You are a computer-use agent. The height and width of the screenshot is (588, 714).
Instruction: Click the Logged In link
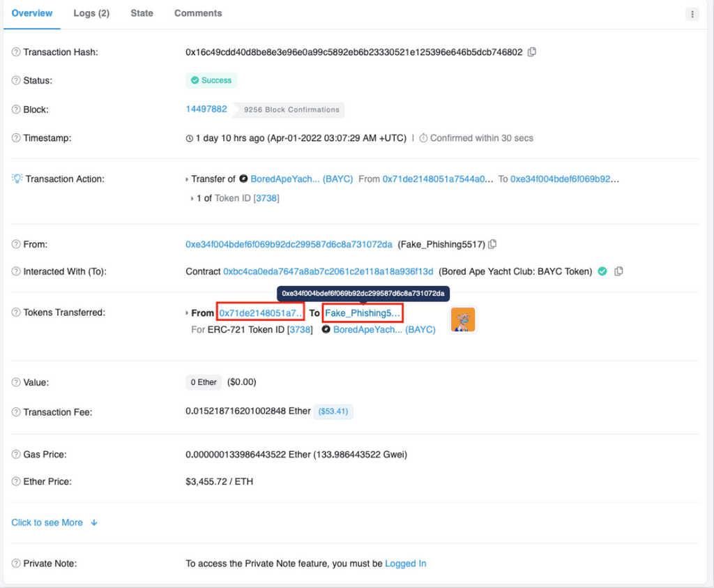coord(406,564)
